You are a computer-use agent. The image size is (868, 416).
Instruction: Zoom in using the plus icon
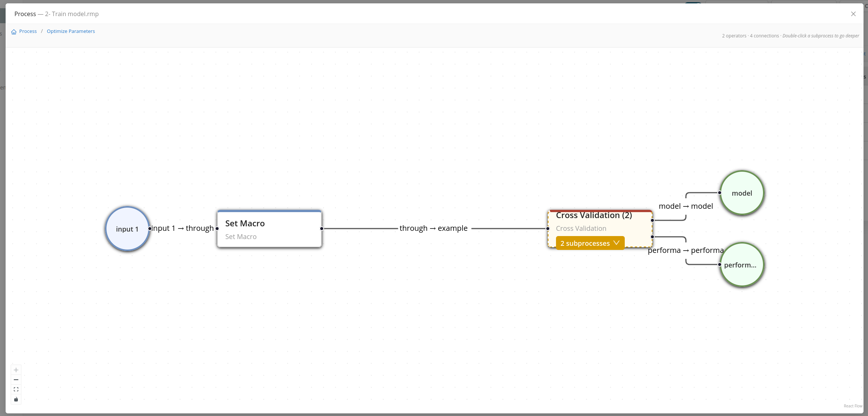tap(16, 370)
